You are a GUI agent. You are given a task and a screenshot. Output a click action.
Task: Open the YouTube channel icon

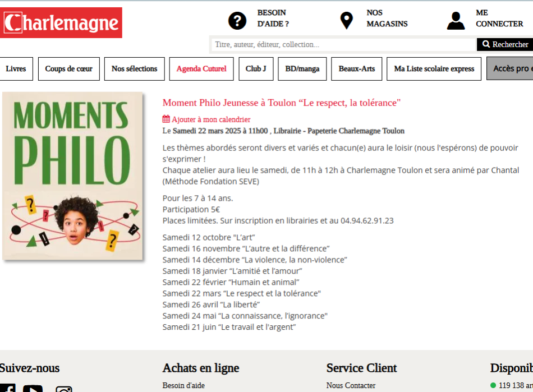tap(33, 388)
